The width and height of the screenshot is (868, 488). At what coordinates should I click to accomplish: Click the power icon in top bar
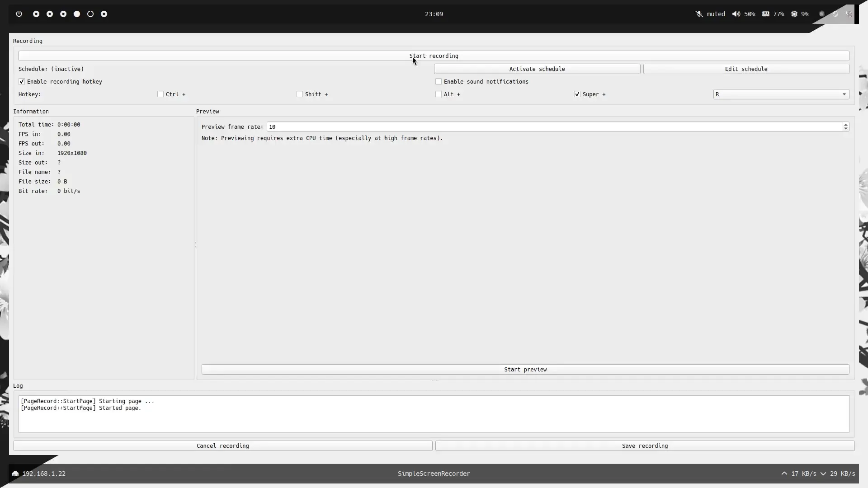tap(19, 14)
